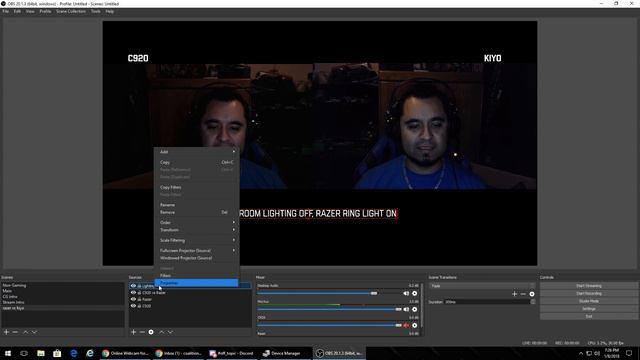Image resolution: width=640 pixels, height=360 pixels.
Task: Remove scene transition with minus icon
Action: tap(523, 294)
